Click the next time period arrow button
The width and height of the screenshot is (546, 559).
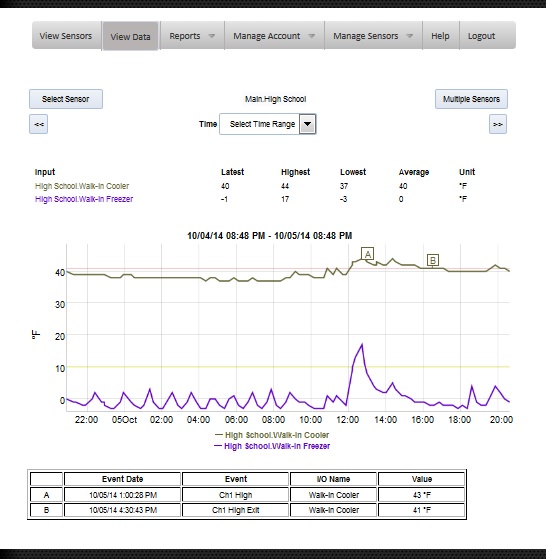498,124
